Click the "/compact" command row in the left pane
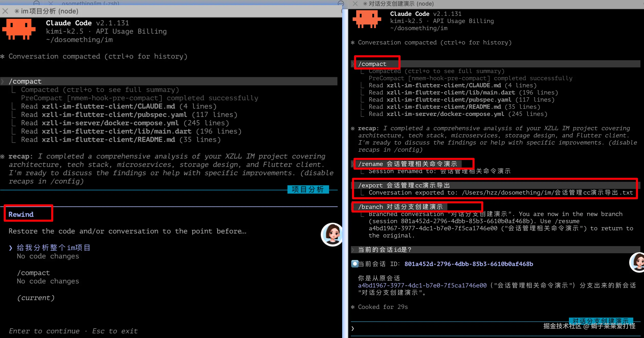This screenshot has width=644, height=338. pos(169,81)
